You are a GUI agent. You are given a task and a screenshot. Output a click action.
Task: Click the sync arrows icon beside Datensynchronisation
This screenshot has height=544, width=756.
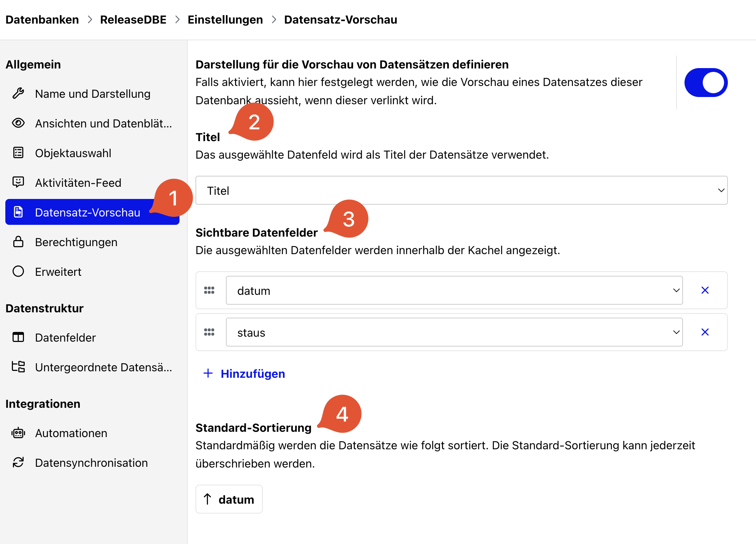[x=18, y=462]
